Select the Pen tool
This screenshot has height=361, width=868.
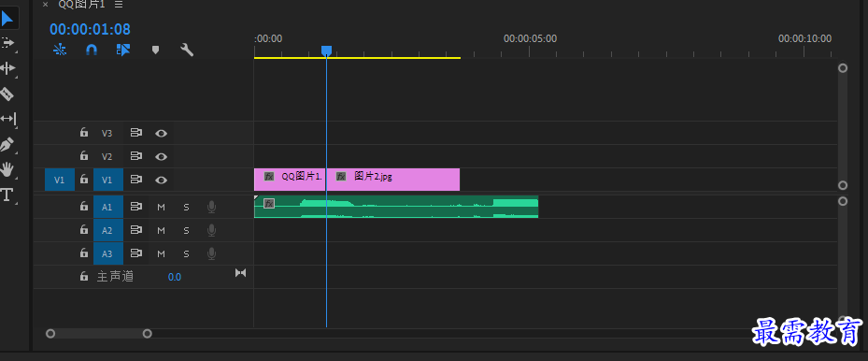click(x=7, y=145)
